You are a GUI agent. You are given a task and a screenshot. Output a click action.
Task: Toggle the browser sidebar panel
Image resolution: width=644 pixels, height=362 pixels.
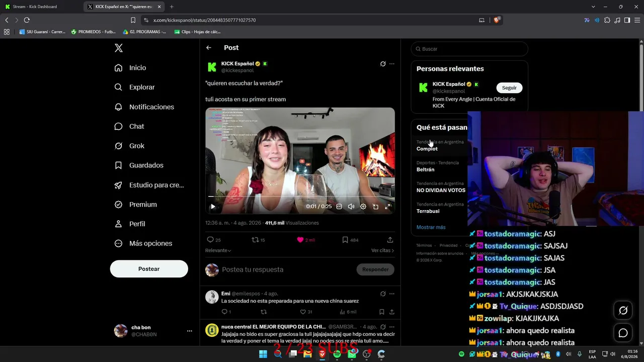[x=627, y=20]
